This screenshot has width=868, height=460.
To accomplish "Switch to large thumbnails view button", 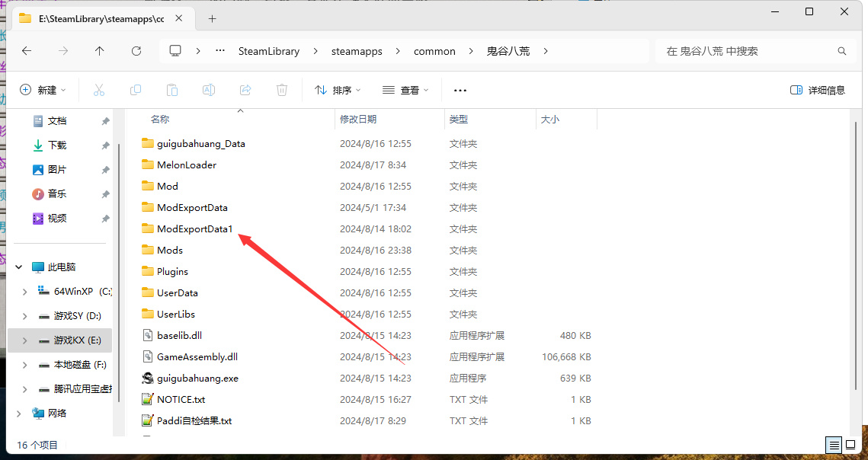I will 850,445.
